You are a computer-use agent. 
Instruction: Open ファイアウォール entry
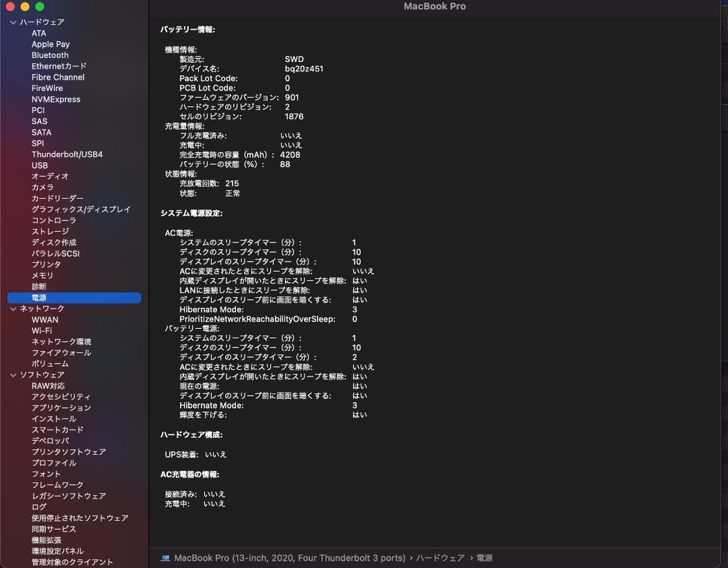(61, 353)
